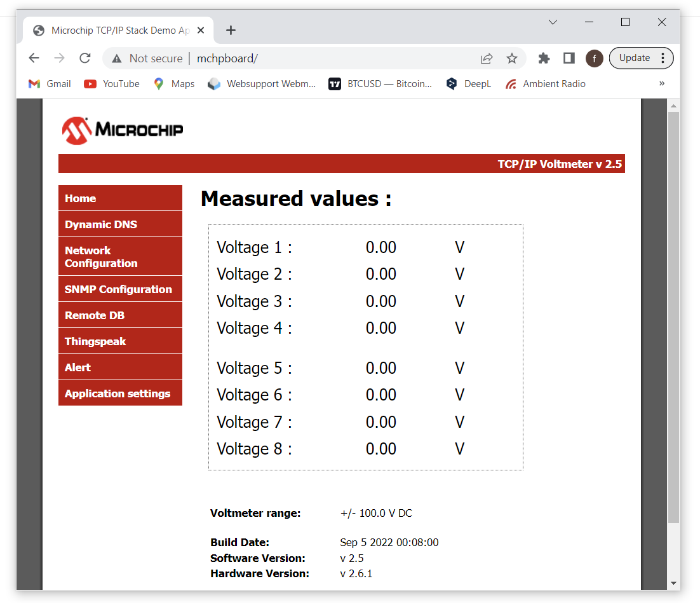Screen dimensions: 700x609
Task: Click the 'Voltage 1 :' label
Action: [254, 247]
